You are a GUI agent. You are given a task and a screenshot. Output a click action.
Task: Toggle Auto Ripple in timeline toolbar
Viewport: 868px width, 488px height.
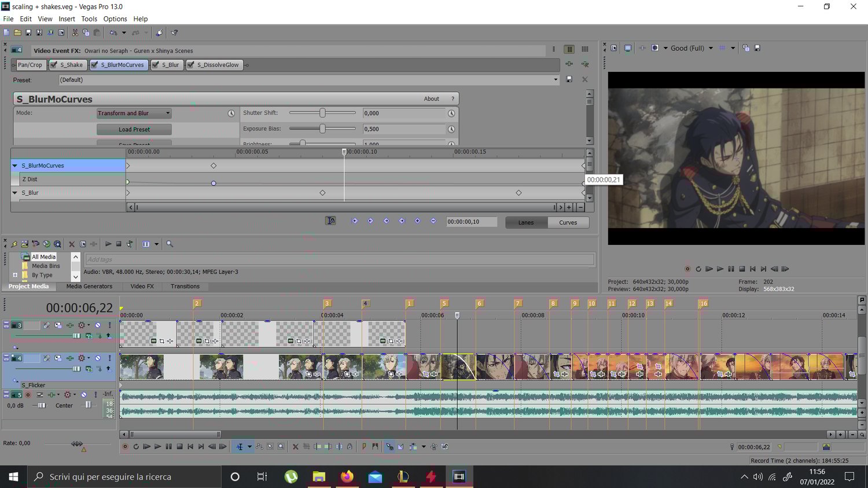click(x=413, y=447)
